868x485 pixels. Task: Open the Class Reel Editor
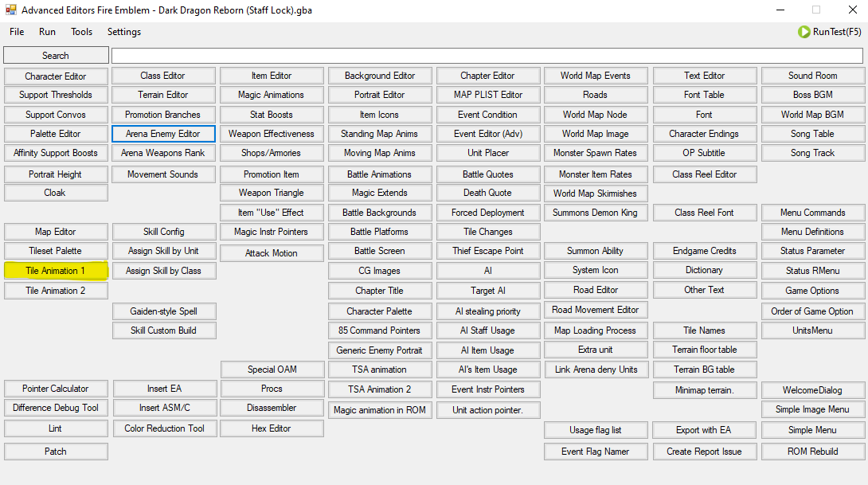click(704, 174)
